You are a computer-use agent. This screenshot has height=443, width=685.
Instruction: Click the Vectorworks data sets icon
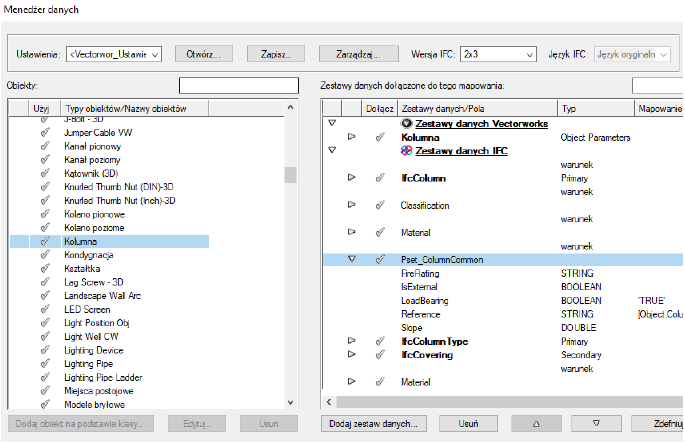[406, 123]
